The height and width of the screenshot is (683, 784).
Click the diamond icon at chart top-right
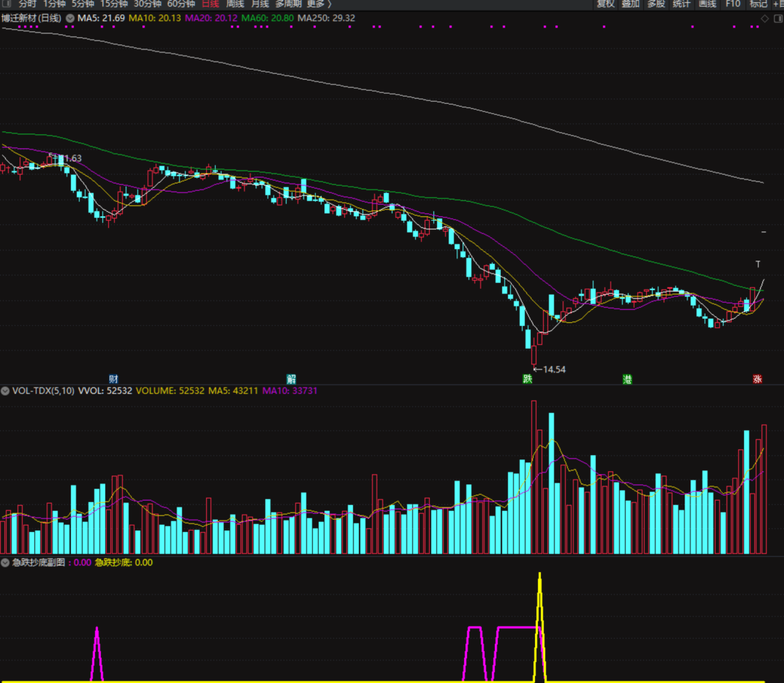[764, 18]
